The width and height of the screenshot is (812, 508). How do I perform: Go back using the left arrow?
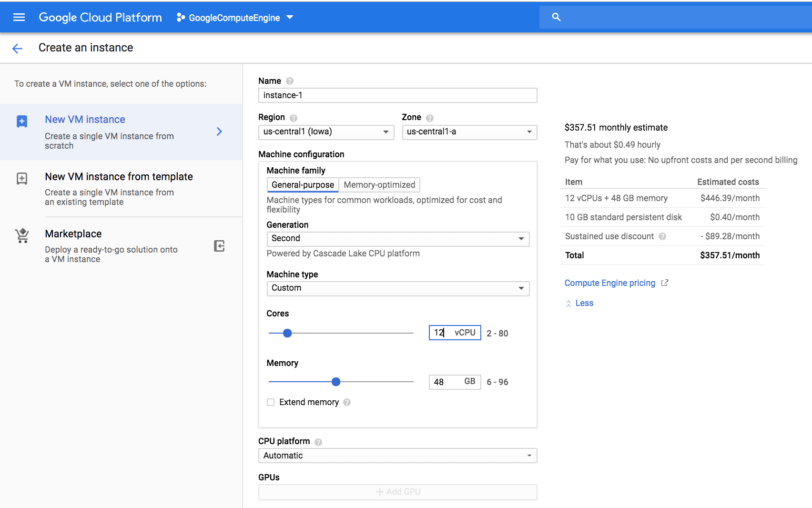tap(17, 48)
